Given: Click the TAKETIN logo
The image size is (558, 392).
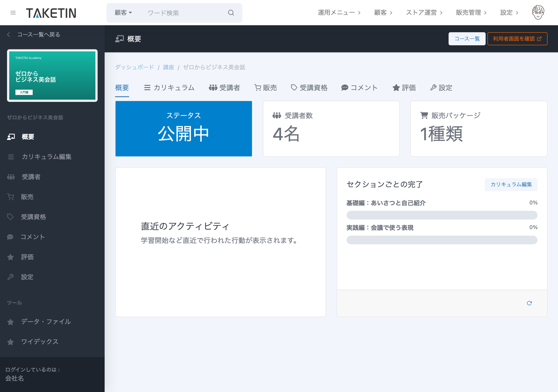Looking at the screenshot, I should (x=51, y=13).
